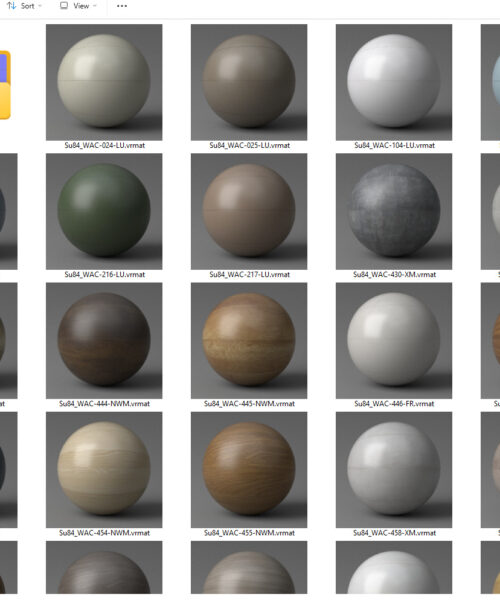The image size is (500, 600).
Task: Select the green Su84_WAC-216-LU.vrmat material
Action: click(104, 211)
